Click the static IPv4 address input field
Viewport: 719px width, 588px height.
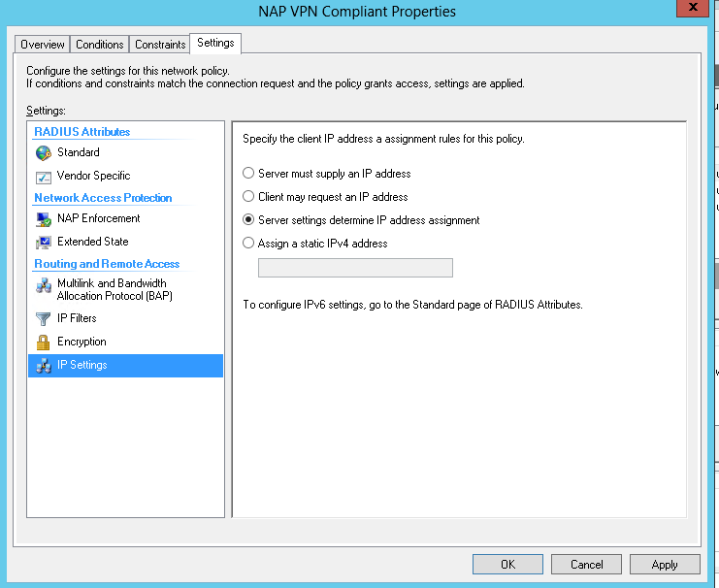pos(355,268)
